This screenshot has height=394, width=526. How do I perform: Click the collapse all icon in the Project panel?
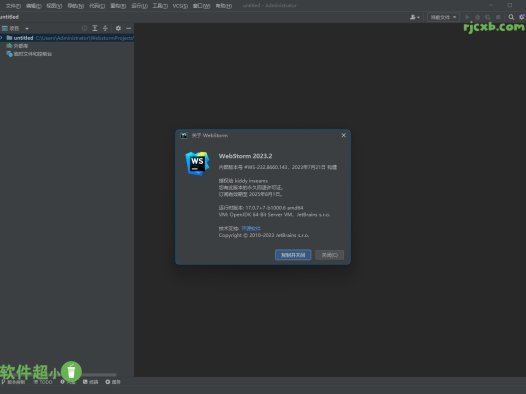click(x=105, y=29)
